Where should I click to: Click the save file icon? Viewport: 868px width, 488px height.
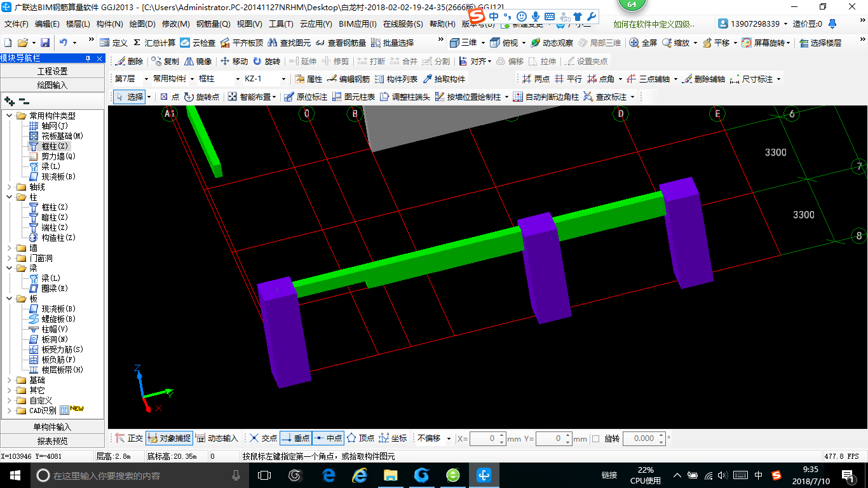(x=45, y=43)
